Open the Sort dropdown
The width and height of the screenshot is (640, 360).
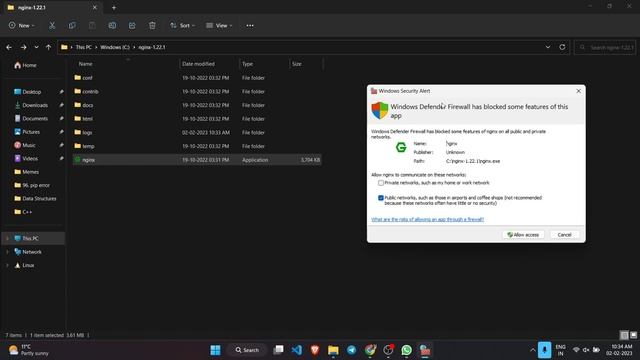[x=182, y=25]
